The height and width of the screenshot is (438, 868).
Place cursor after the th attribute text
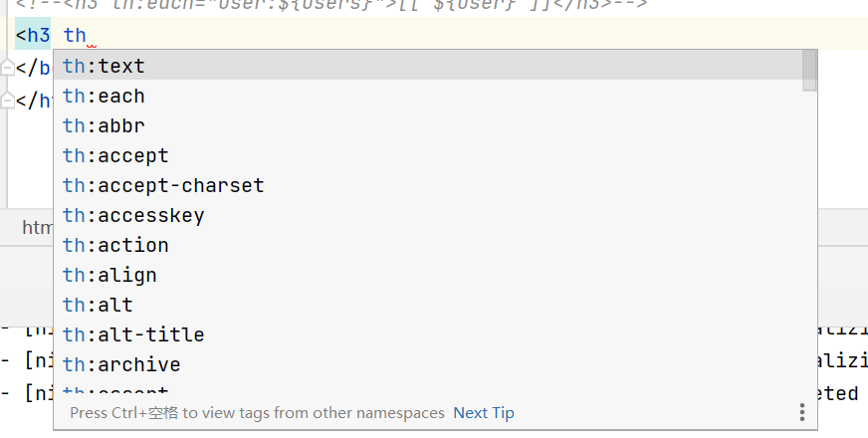87,36
